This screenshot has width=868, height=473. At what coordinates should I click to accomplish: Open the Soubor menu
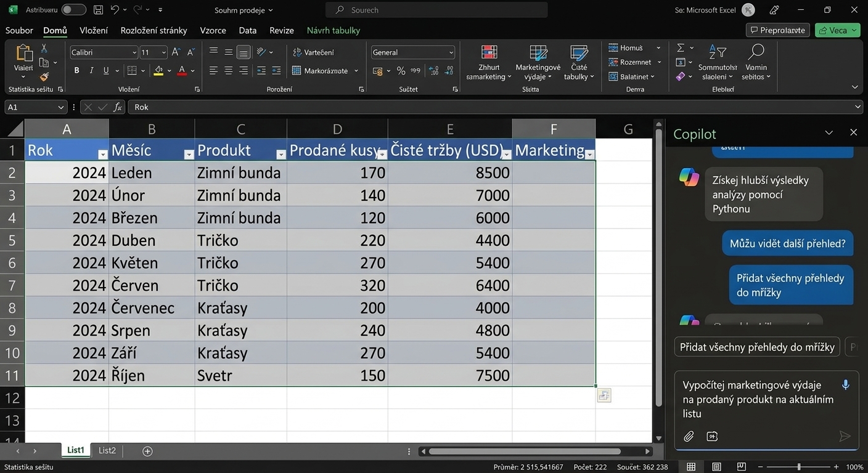(x=19, y=30)
